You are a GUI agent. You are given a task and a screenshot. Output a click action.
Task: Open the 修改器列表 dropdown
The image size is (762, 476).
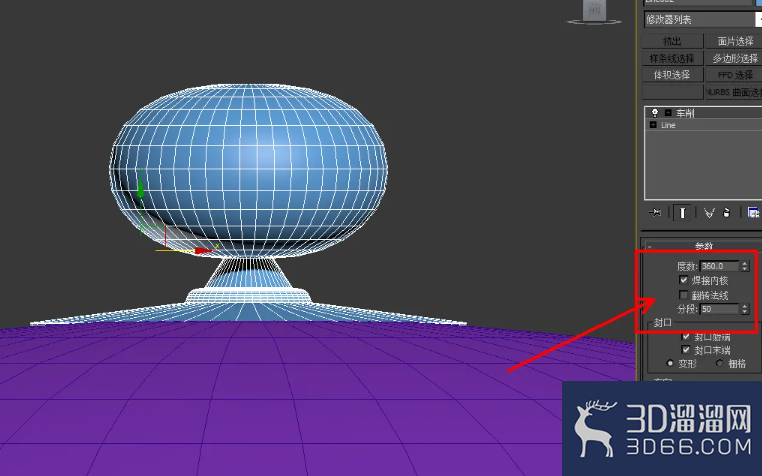703,19
